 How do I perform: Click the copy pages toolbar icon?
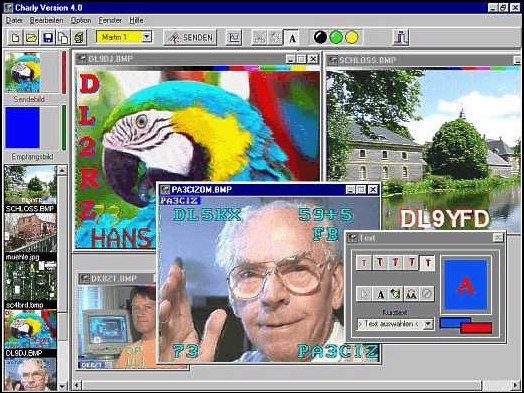pos(63,37)
